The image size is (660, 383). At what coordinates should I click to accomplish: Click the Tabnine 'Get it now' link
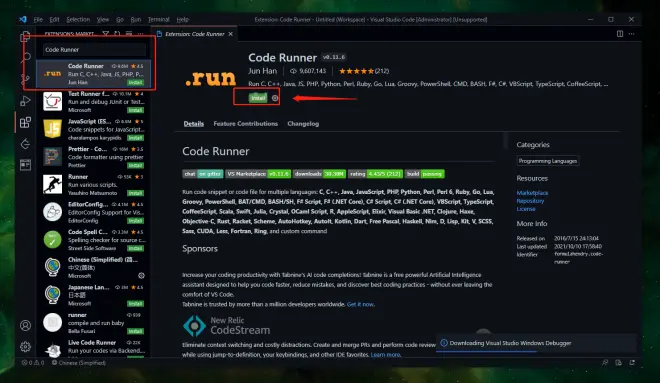point(360,304)
